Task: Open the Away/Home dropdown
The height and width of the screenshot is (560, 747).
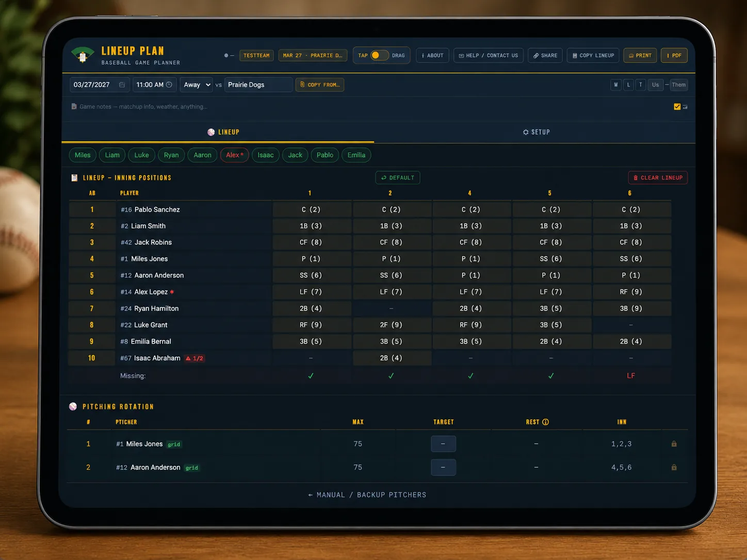Action: point(197,85)
